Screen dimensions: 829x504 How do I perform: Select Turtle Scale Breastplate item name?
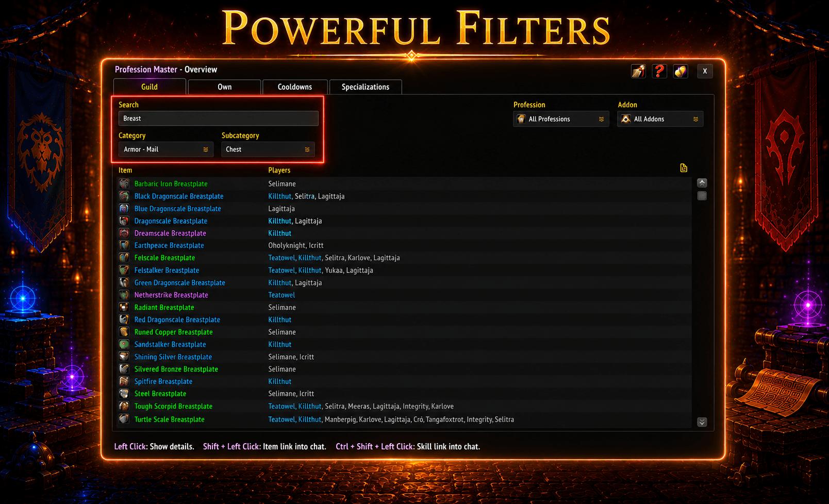tap(169, 419)
